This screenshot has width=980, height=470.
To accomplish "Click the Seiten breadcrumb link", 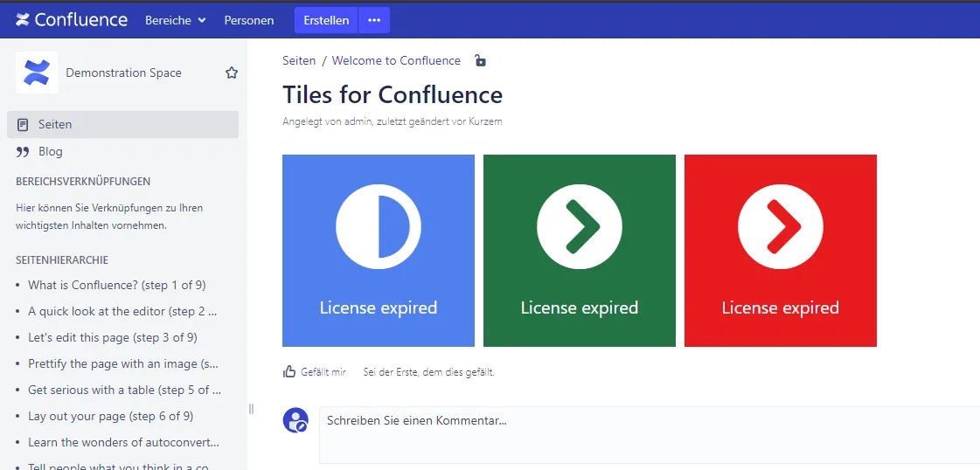I will tap(299, 60).
